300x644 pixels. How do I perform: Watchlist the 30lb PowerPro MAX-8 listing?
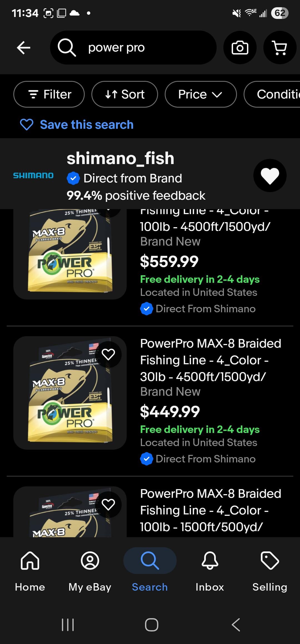coord(108,354)
